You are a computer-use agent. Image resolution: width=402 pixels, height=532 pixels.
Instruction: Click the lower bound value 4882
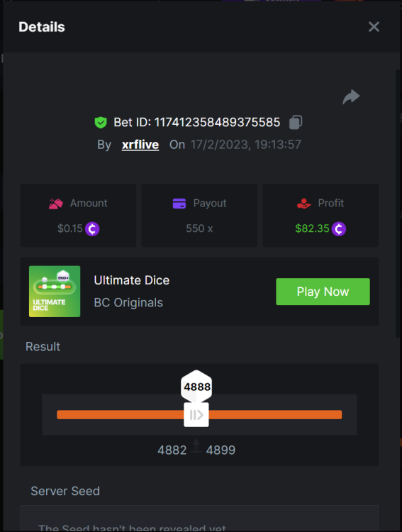click(x=172, y=450)
